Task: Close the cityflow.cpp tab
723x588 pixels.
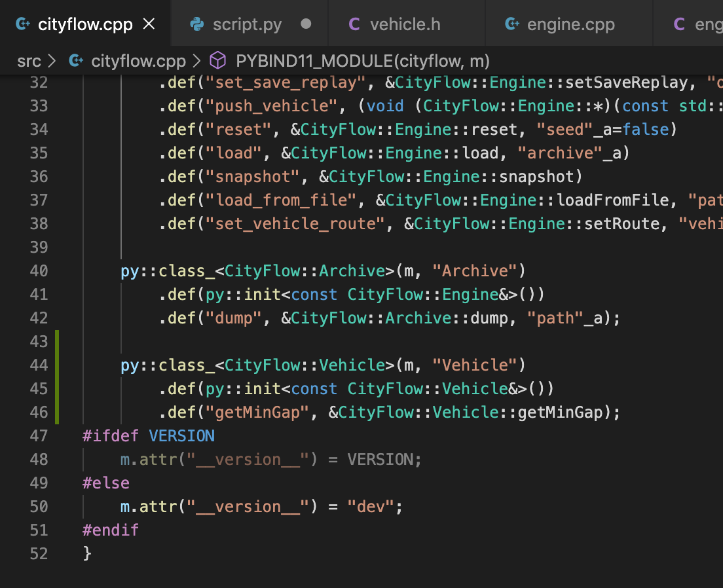Action: click(149, 24)
